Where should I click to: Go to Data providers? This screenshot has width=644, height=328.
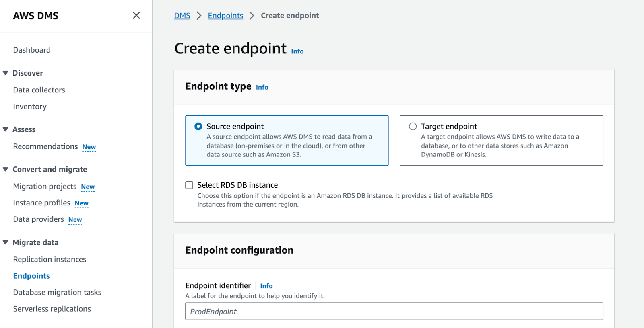[x=39, y=219]
